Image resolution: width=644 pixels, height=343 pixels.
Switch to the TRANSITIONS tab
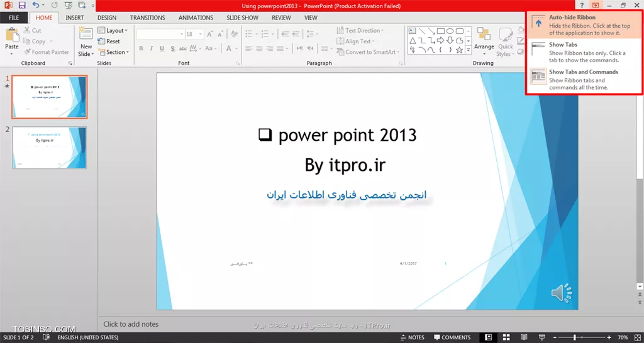[147, 18]
